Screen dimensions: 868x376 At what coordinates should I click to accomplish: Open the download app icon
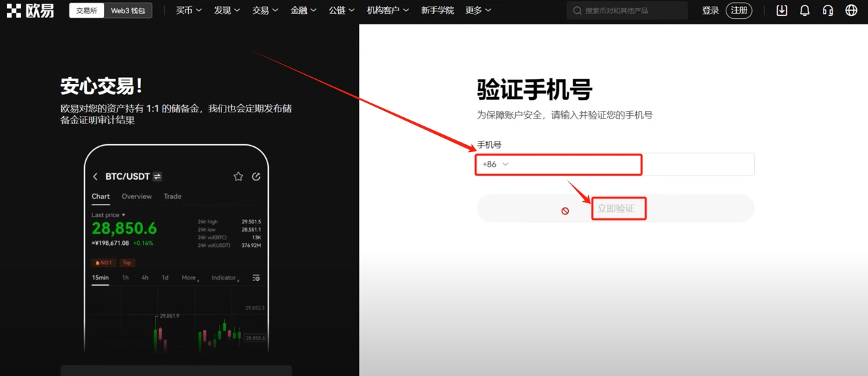pyautogui.click(x=782, y=10)
